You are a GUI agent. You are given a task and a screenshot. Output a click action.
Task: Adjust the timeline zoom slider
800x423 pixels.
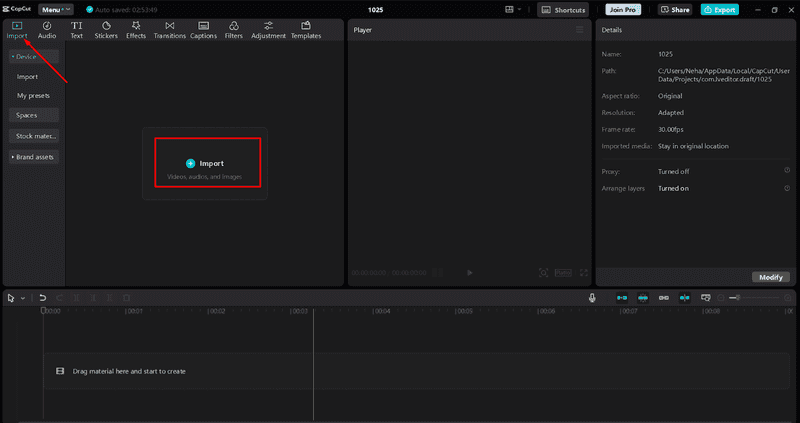click(x=754, y=297)
